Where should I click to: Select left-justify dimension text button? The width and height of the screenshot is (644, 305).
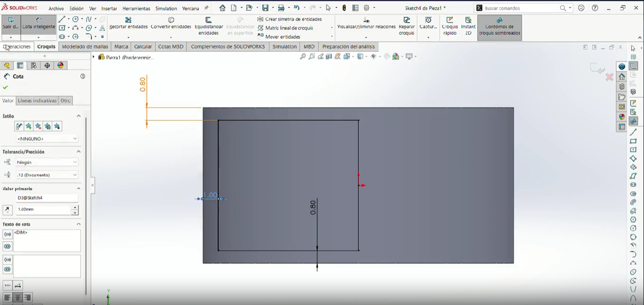point(7,298)
